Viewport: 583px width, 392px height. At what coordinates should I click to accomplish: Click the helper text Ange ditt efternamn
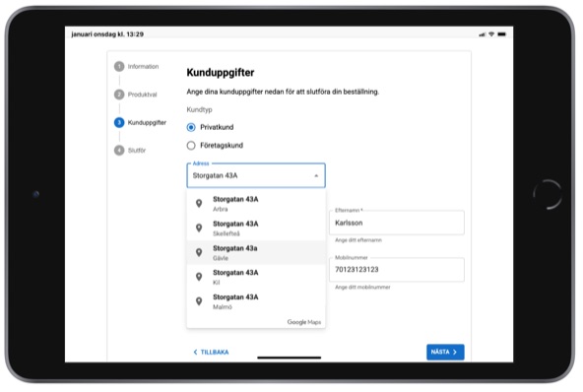[x=358, y=240]
